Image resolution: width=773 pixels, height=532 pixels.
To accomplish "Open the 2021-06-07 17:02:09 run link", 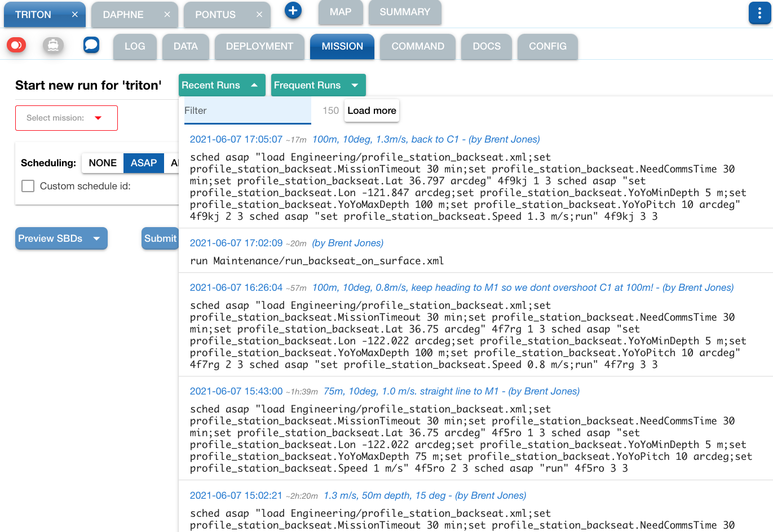I will point(236,243).
